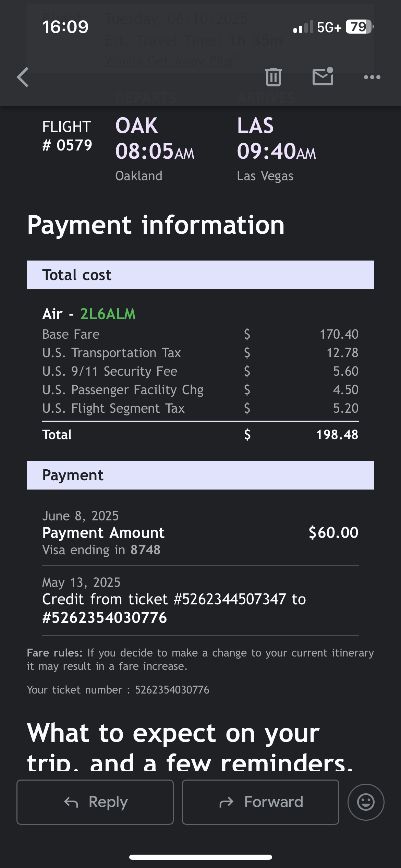
Task: Tap the LAS arrival airport code
Action: pyautogui.click(x=255, y=125)
